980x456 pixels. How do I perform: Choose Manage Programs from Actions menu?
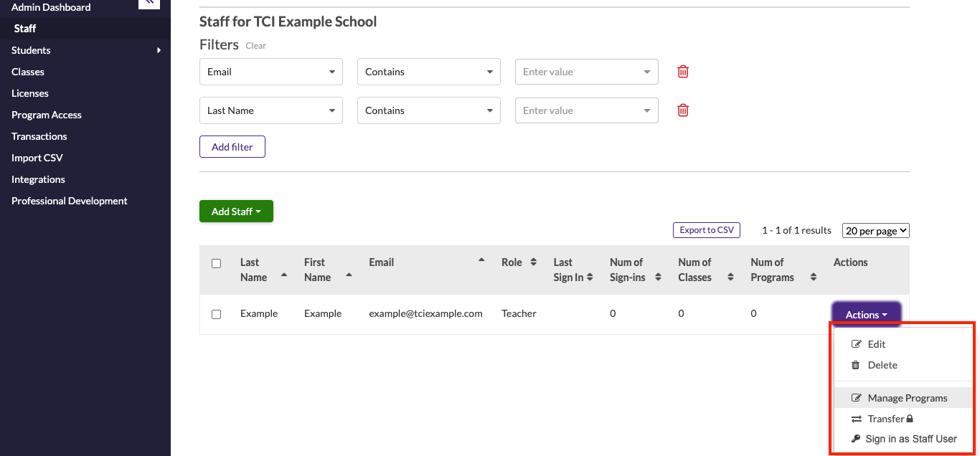[x=907, y=398]
